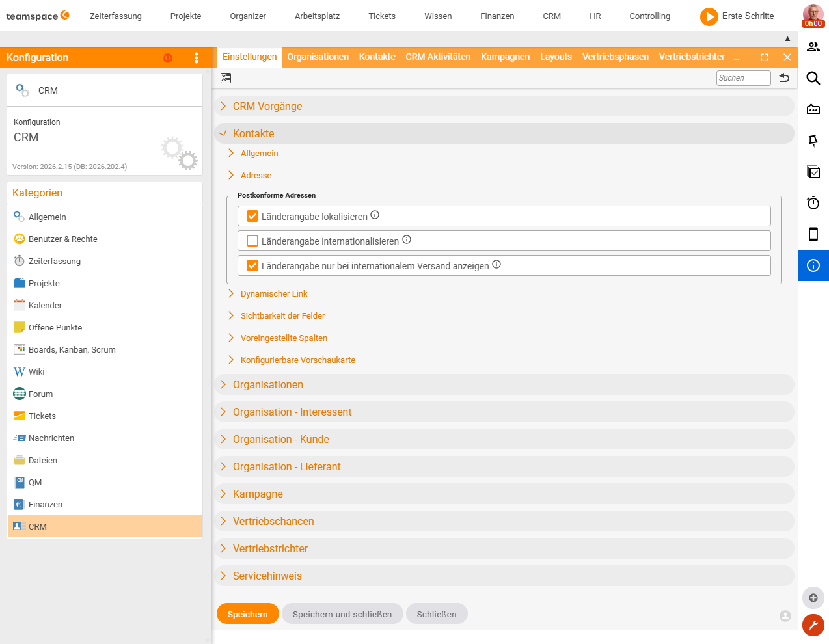Switch to the Kontakte tab
This screenshot has width=829, height=644.
[x=377, y=57]
